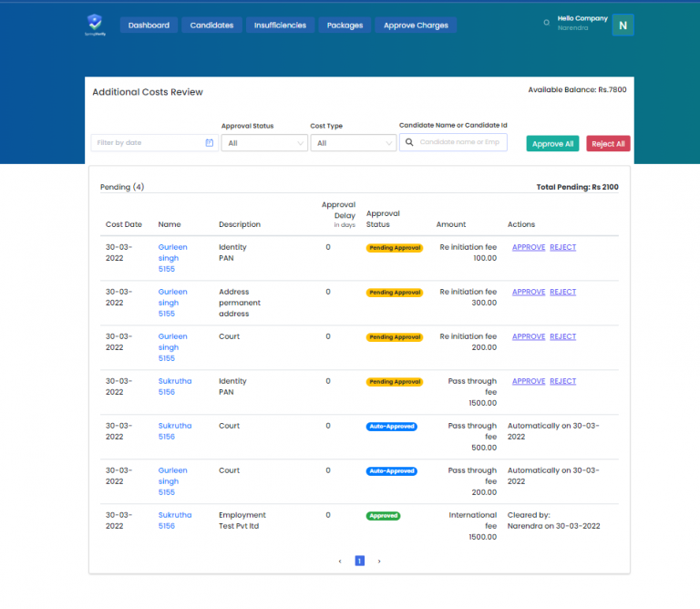Click the Cost Date column header
The height and width of the screenshot is (609, 700).
pyautogui.click(x=124, y=224)
